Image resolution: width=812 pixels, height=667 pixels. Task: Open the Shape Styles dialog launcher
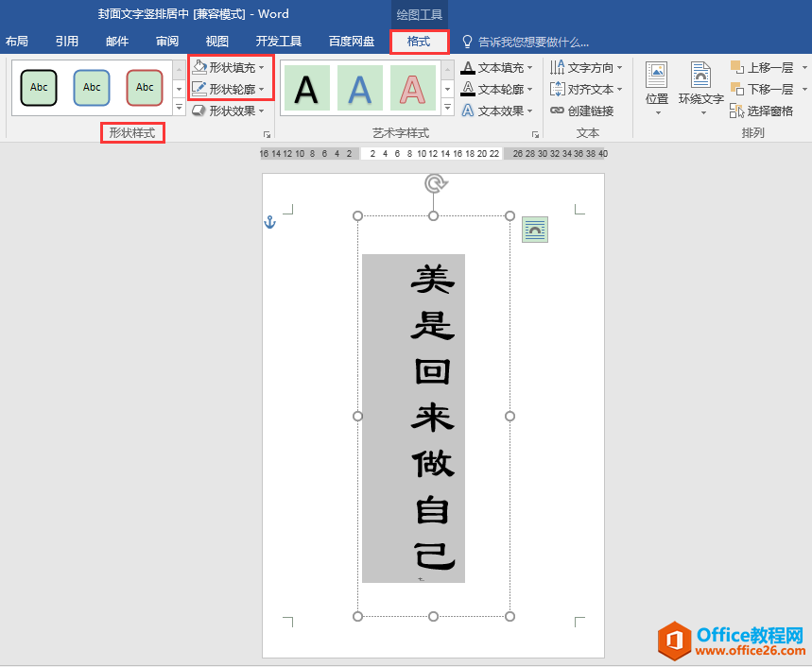pos(267,134)
